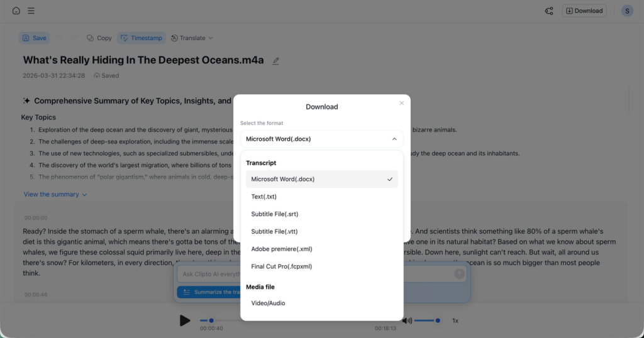
Task: Click the share icon in header
Action: click(548, 11)
